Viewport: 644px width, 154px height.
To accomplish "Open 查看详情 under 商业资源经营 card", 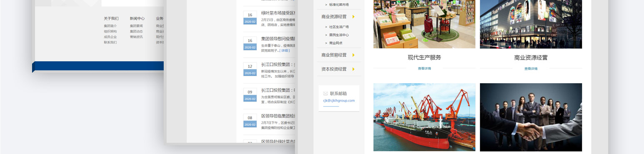I will (531, 69).
